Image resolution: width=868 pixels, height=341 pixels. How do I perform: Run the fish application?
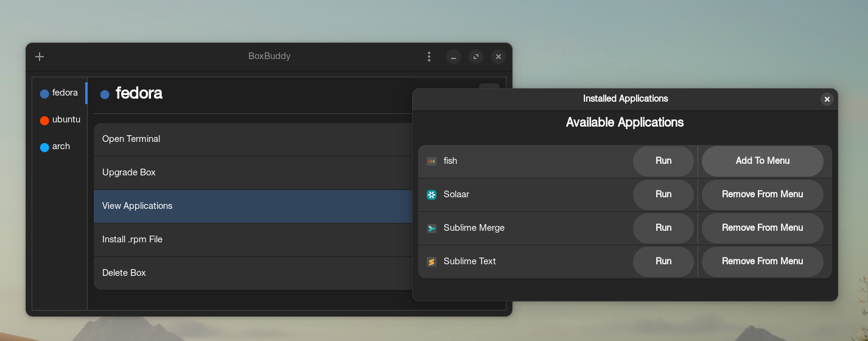click(x=663, y=161)
